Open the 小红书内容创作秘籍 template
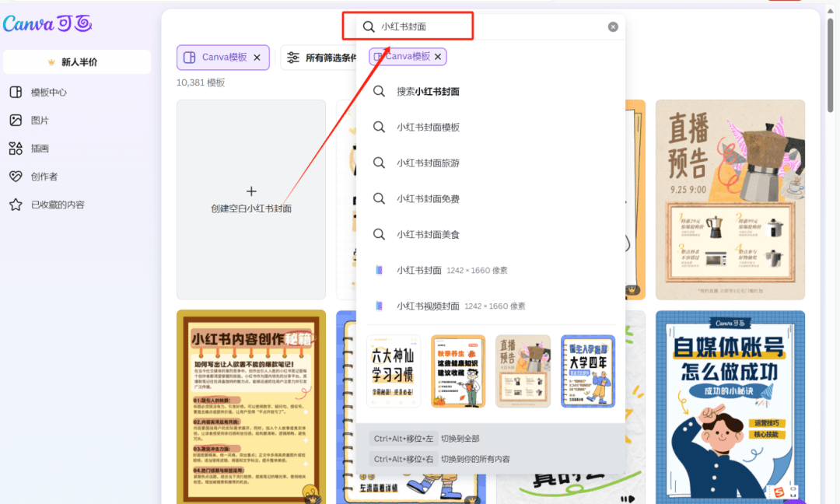The width and height of the screenshot is (840, 504). (251, 407)
